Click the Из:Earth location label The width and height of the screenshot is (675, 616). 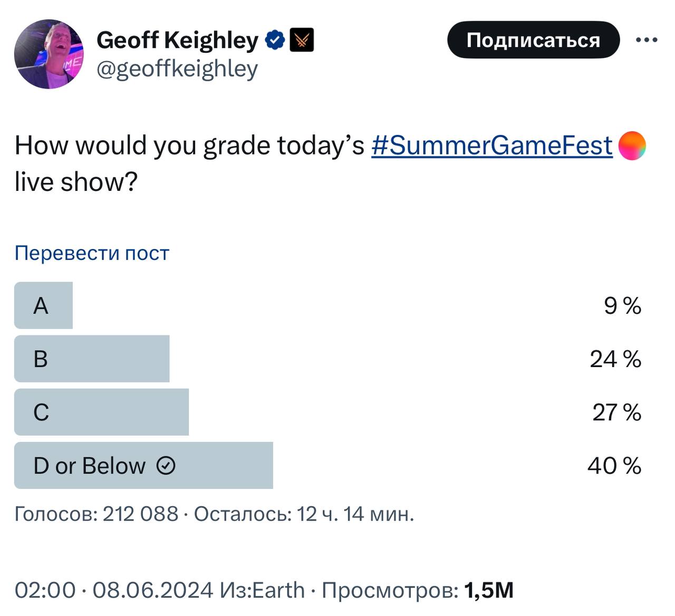pyautogui.click(x=262, y=590)
